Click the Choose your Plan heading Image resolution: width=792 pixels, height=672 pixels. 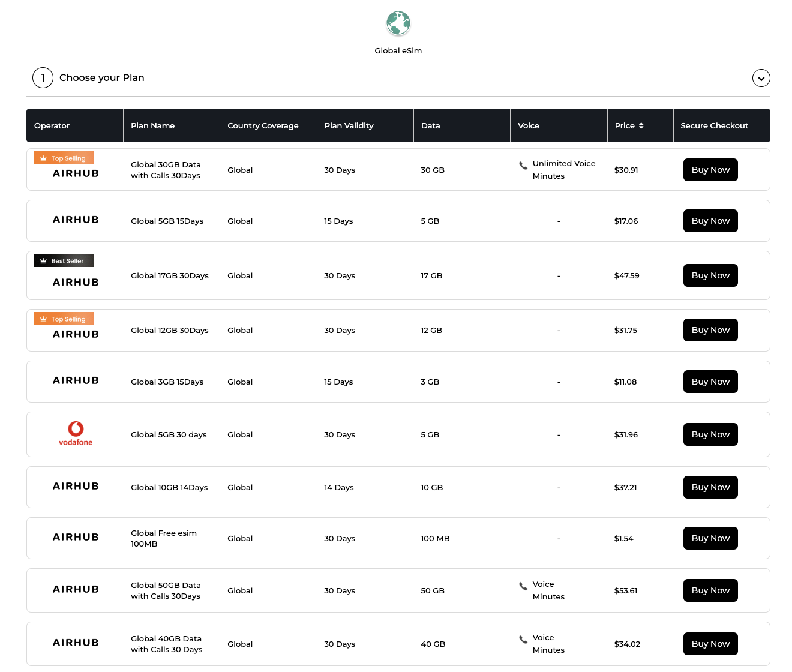102,78
